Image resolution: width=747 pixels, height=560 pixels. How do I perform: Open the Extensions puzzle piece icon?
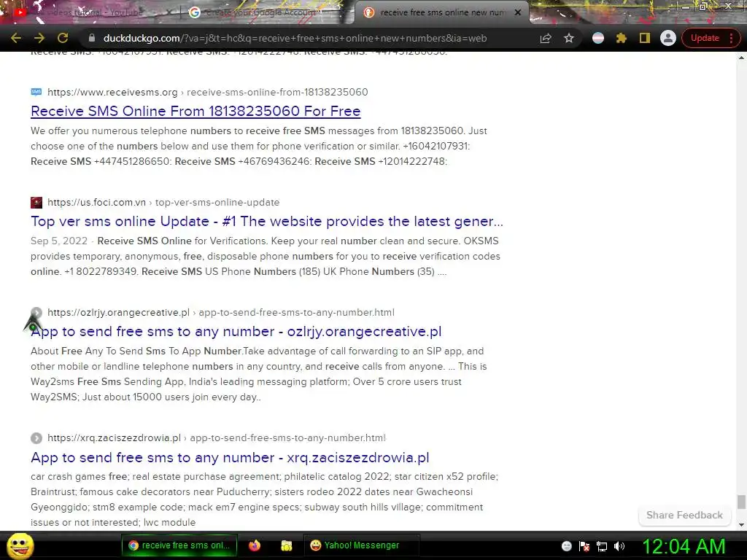tap(622, 38)
